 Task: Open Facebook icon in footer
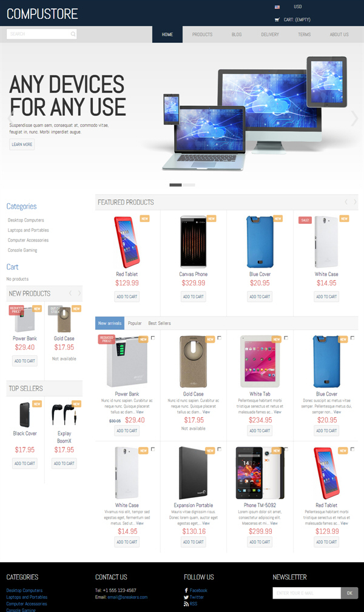click(x=186, y=590)
